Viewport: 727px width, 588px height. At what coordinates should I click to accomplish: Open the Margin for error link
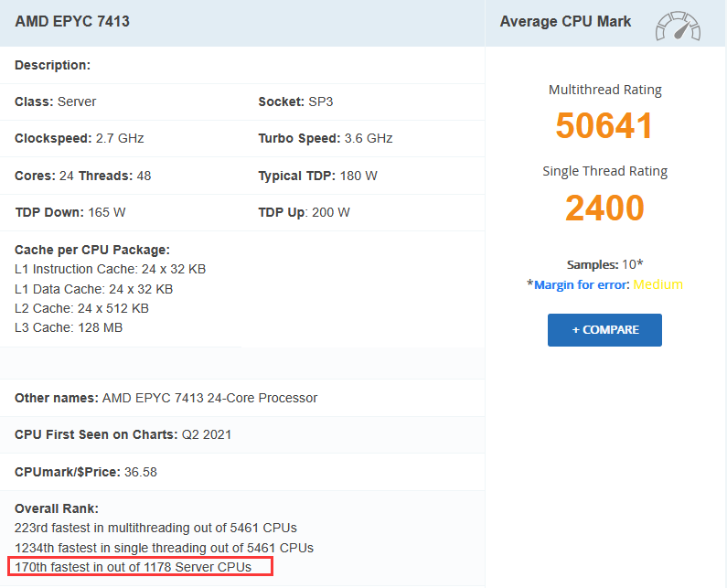point(582,284)
